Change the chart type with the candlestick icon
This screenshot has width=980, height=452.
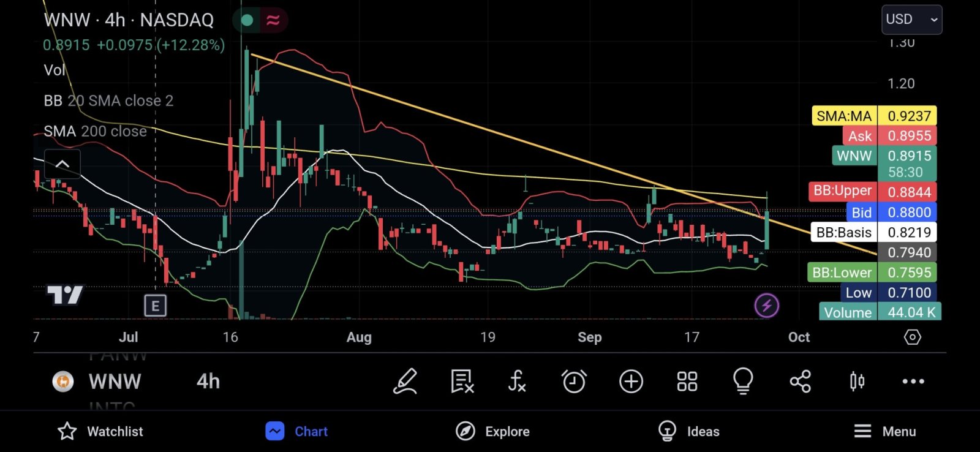(857, 381)
